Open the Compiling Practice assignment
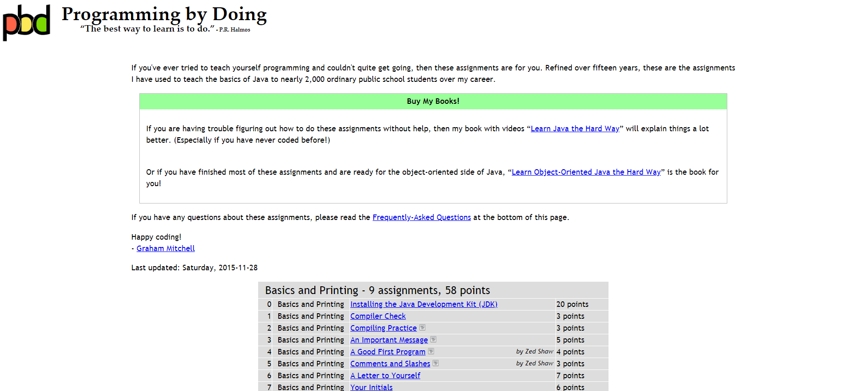 tap(383, 328)
